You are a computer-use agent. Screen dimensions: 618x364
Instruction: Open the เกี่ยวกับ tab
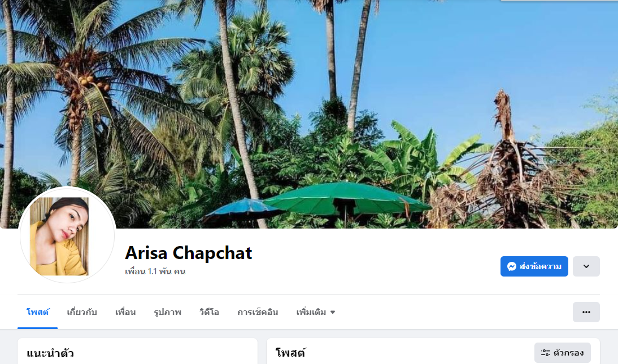[82, 312]
